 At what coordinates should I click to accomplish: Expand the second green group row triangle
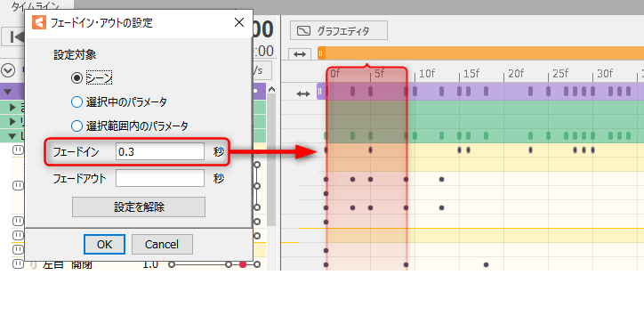pyautogui.click(x=12, y=121)
